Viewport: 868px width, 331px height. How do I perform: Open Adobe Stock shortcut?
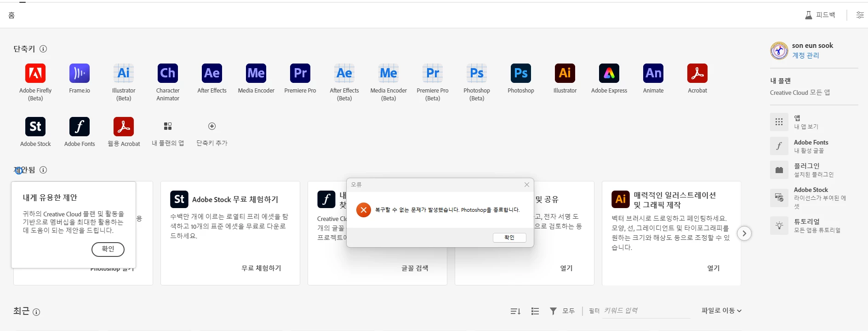tap(35, 127)
